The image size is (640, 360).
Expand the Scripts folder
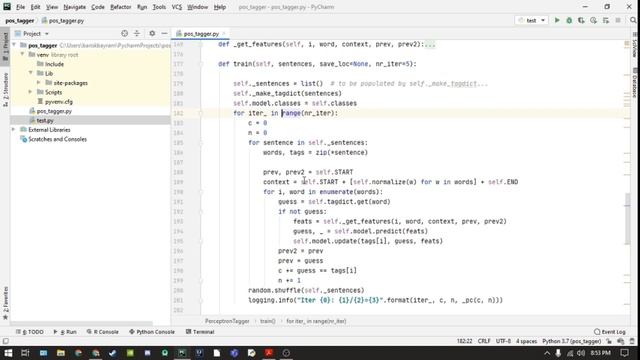click(31, 92)
